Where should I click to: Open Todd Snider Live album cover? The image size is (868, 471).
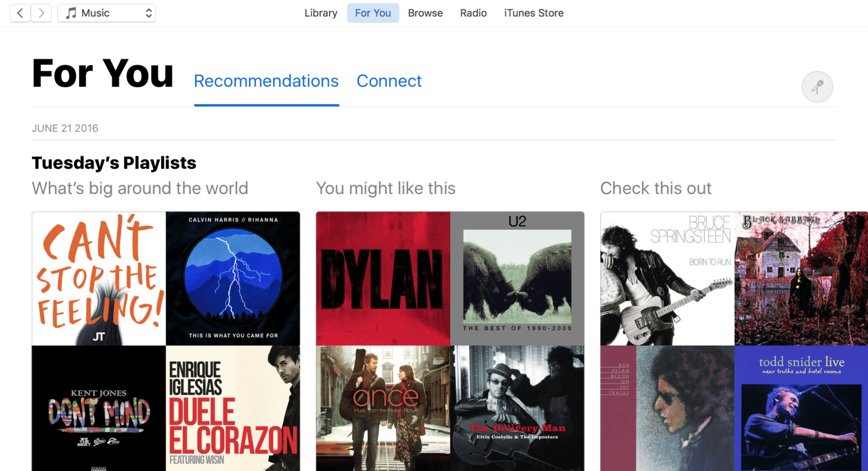pos(801,408)
